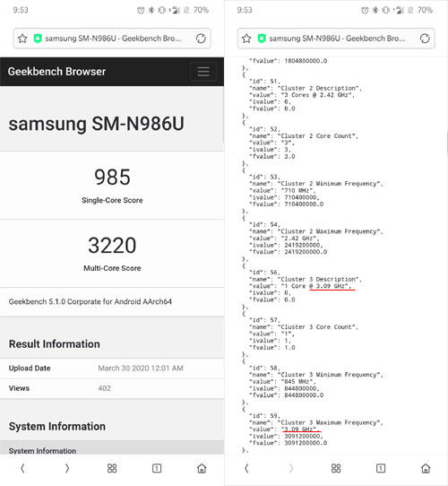The height and width of the screenshot is (486, 448).
Task: Tap the Multi-Core Score label
Action: tap(112, 268)
